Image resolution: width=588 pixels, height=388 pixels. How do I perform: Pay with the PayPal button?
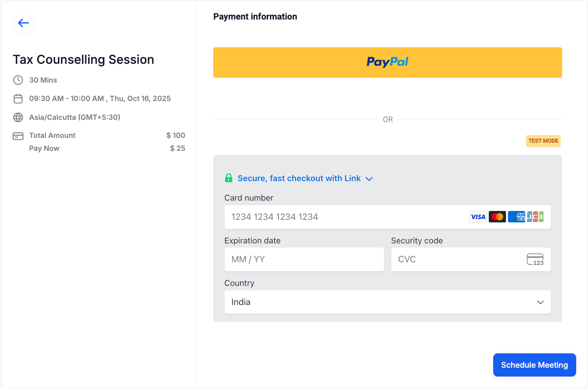coord(388,62)
